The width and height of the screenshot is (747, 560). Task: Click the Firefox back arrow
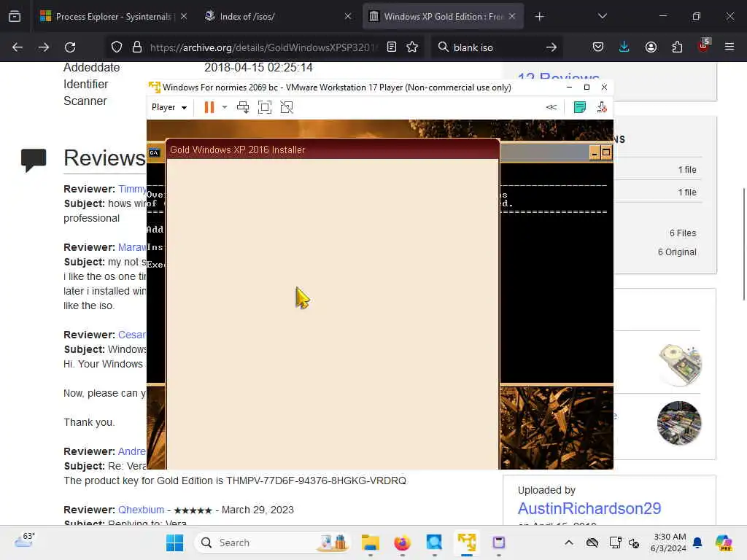(x=18, y=47)
